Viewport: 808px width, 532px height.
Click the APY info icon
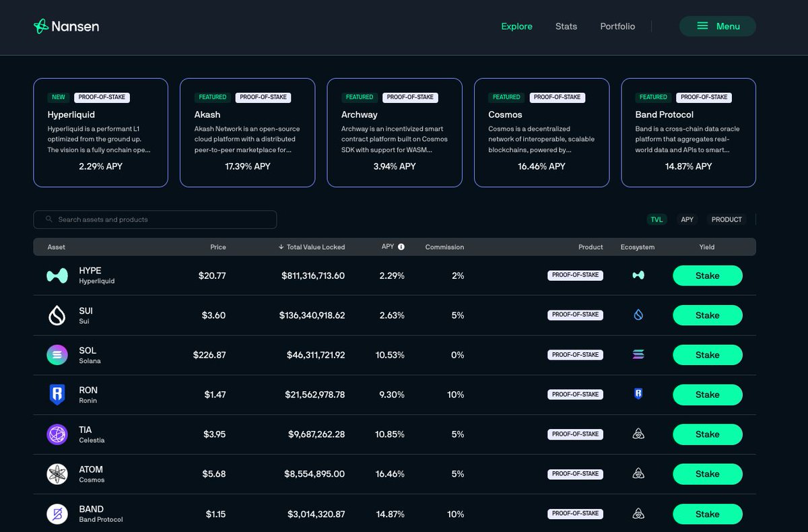point(401,247)
